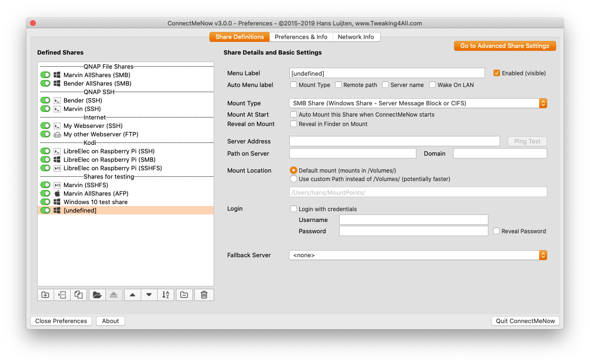
Task: Select 'Bender AllShares (SMB)' row
Action: coord(126,83)
